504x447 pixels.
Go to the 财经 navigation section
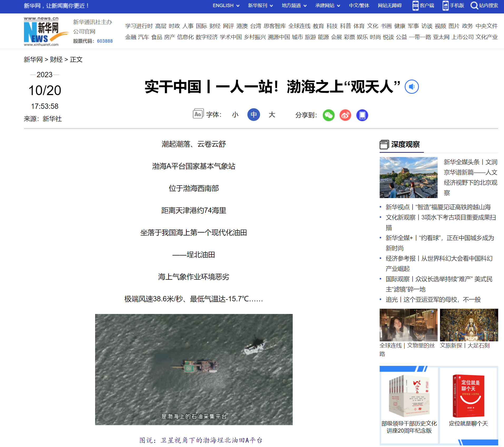215,26
